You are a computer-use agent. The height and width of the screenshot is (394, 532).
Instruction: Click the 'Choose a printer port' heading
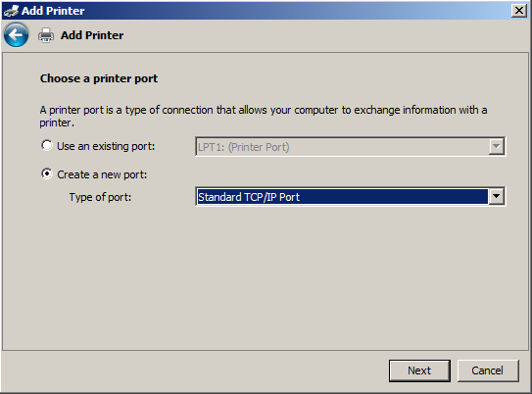coord(99,78)
